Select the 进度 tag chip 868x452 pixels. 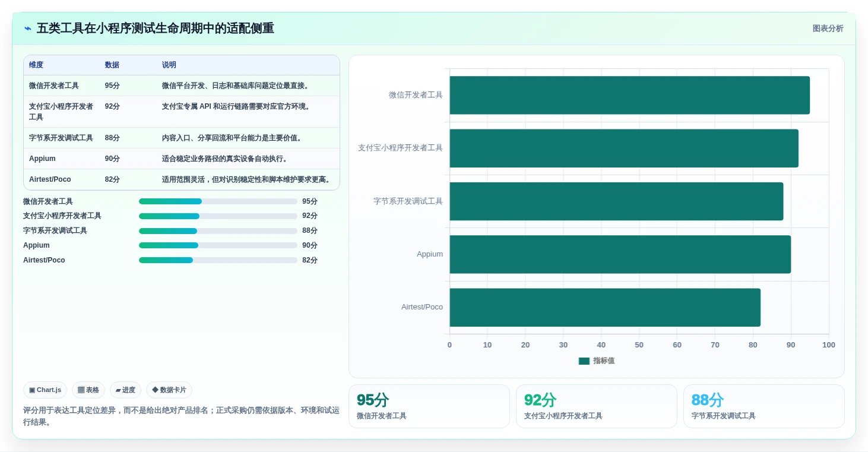[125, 390]
